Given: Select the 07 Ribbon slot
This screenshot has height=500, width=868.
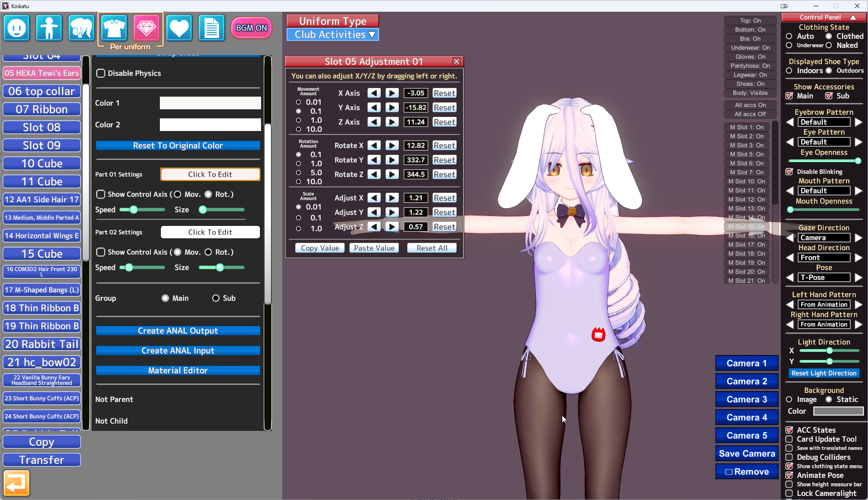Looking at the screenshot, I should pyautogui.click(x=42, y=109).
